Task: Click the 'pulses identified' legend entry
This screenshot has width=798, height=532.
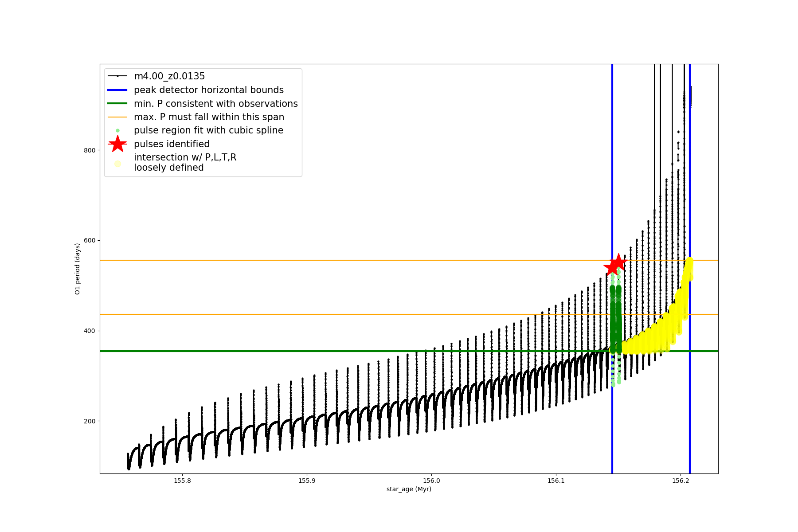Action: (172, 144)
